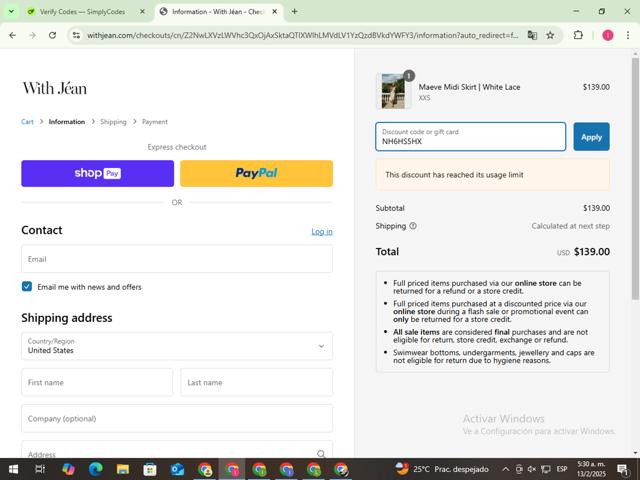Click the Log in link

click(322, 231)
